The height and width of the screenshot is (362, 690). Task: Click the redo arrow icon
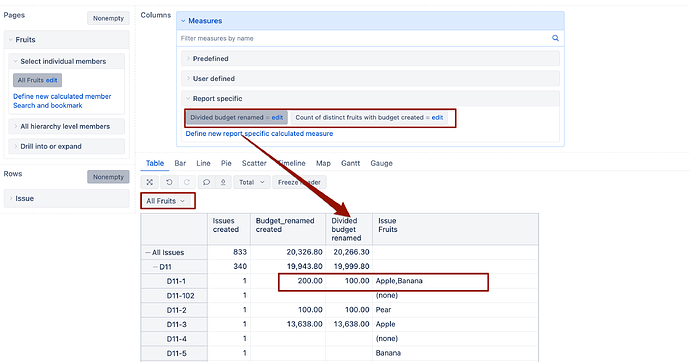(187, 182)
